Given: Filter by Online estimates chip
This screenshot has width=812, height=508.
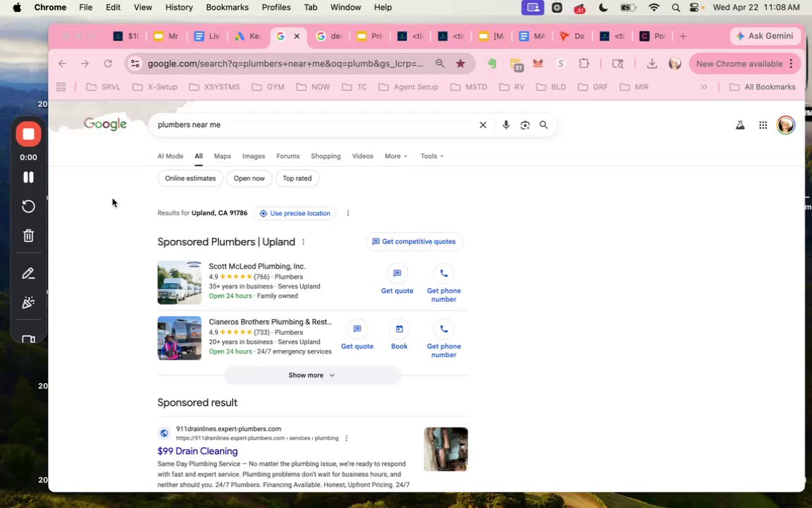Looking at the screenshot, I should click(190, 179).
